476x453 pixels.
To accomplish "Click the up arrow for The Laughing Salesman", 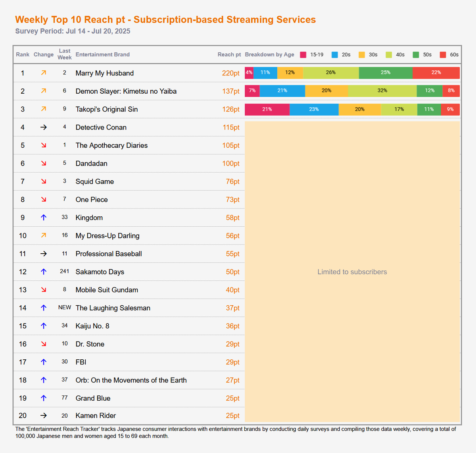I will 44,308.
